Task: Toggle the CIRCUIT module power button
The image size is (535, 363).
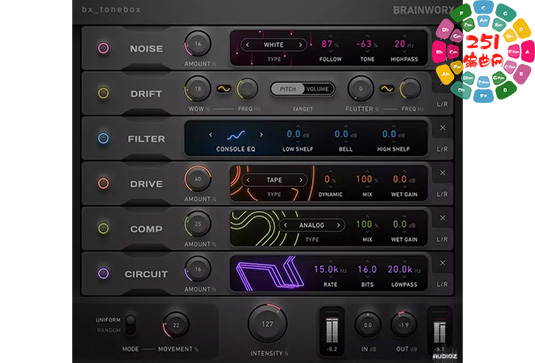Action: (103, 273)
